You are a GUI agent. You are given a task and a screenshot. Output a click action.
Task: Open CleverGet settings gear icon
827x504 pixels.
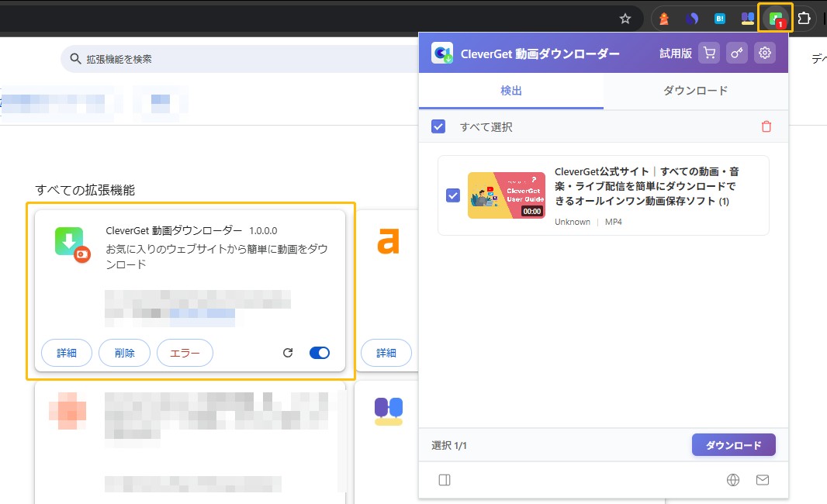coord(765,53)
